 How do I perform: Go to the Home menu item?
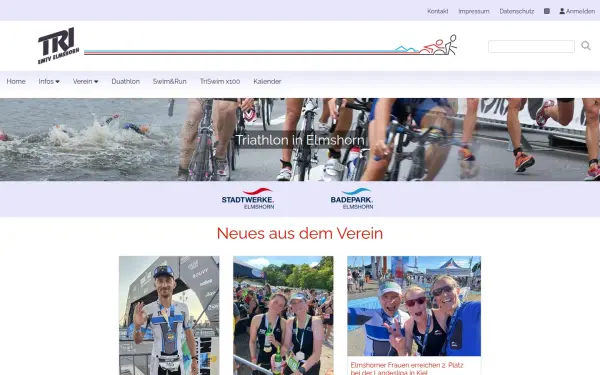[x=16, y=82]
